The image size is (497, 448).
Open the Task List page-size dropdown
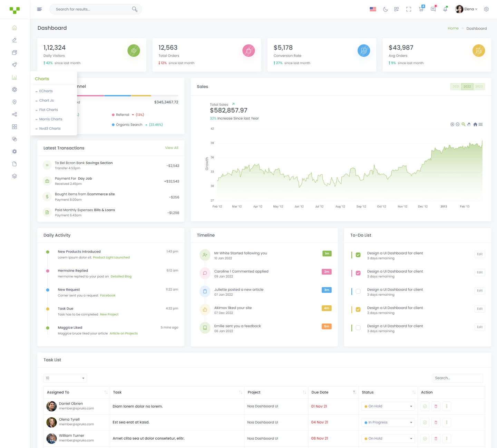pos(65,378)
